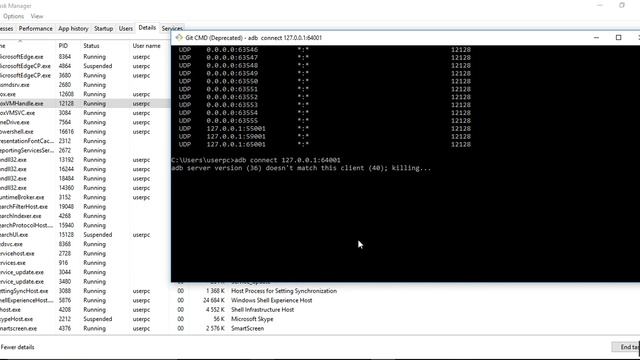Select the SearchIndexer process with PID 4268
The image size is (640, 360).
tap(84, 216)
